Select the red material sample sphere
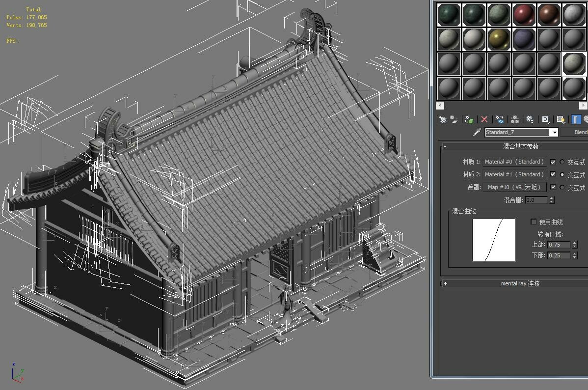Screen dimensions: 588x390 click(x=524, y=14)
